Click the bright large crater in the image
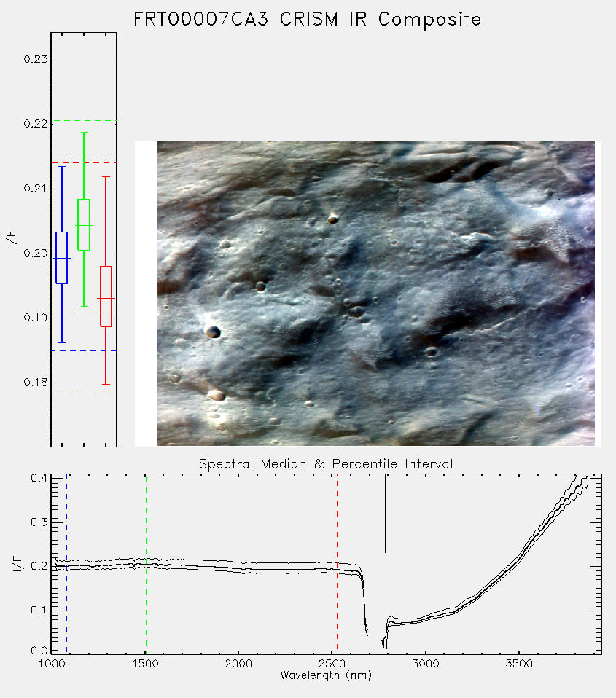 click(x=212, y=332)
